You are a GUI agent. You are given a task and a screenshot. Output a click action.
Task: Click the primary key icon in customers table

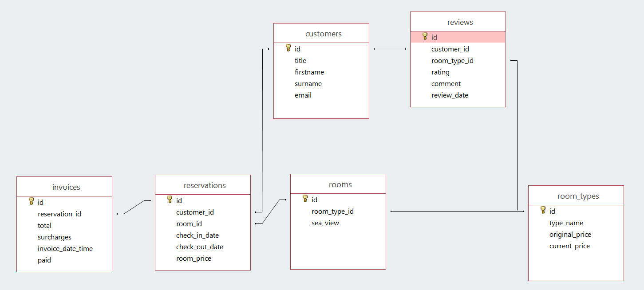(288, 48)
